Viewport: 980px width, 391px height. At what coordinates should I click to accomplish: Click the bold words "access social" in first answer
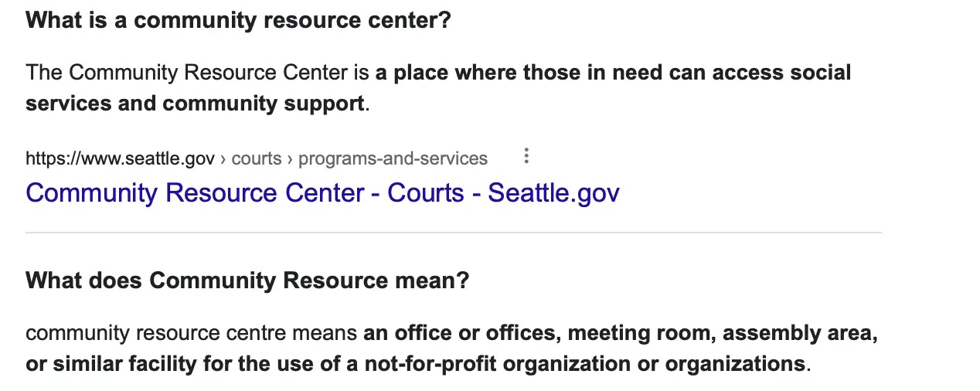(x=781, y=73)
